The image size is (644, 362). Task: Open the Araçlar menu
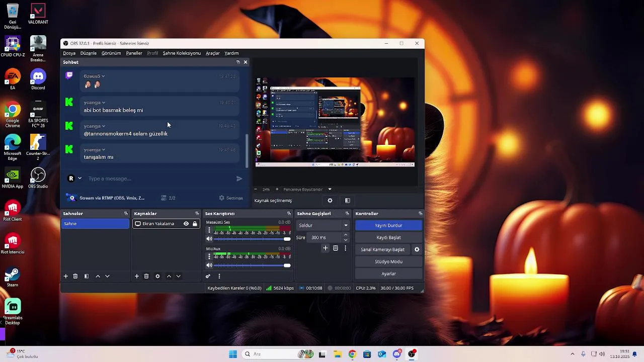click(212, 53)
